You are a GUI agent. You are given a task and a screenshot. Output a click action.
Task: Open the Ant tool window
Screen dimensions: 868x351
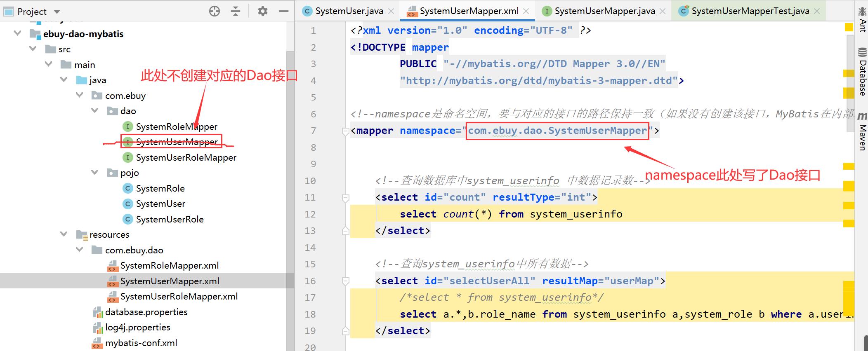(862, 19)
